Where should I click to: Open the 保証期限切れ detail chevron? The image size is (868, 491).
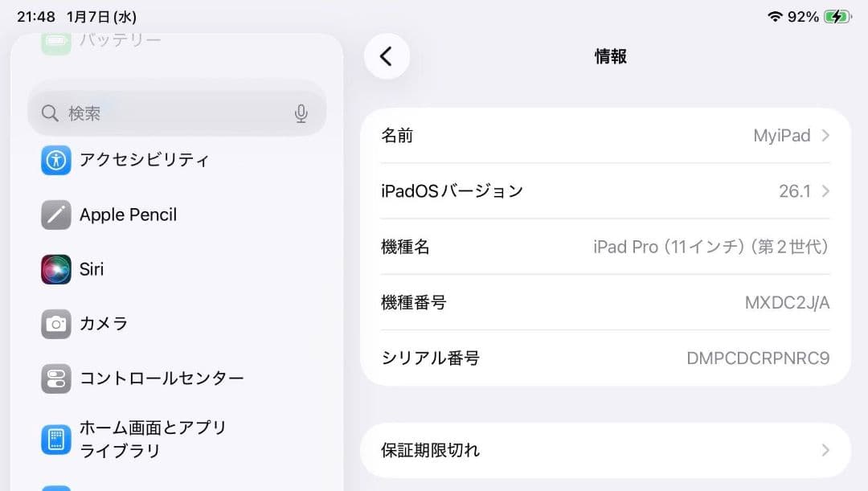click(x=825, y=450)
